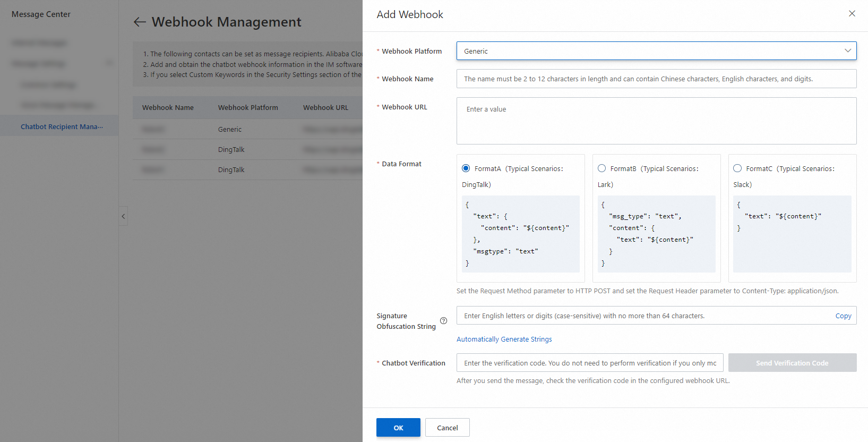The width and height of the screenshot is (868, 442).
Task: Click the Message Center sidebar heading
Action: click(x=41, y=14)
